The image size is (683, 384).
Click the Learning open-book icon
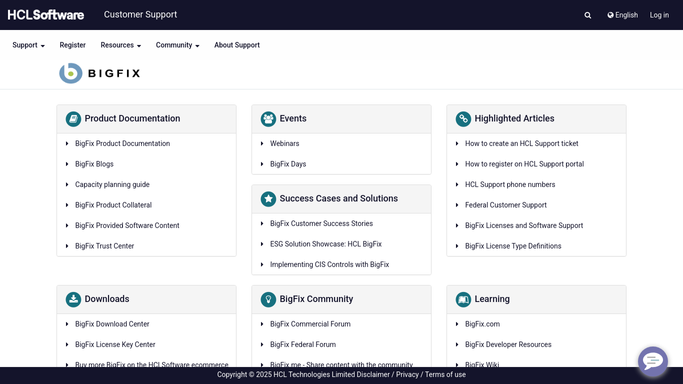(x=463, y=299)
